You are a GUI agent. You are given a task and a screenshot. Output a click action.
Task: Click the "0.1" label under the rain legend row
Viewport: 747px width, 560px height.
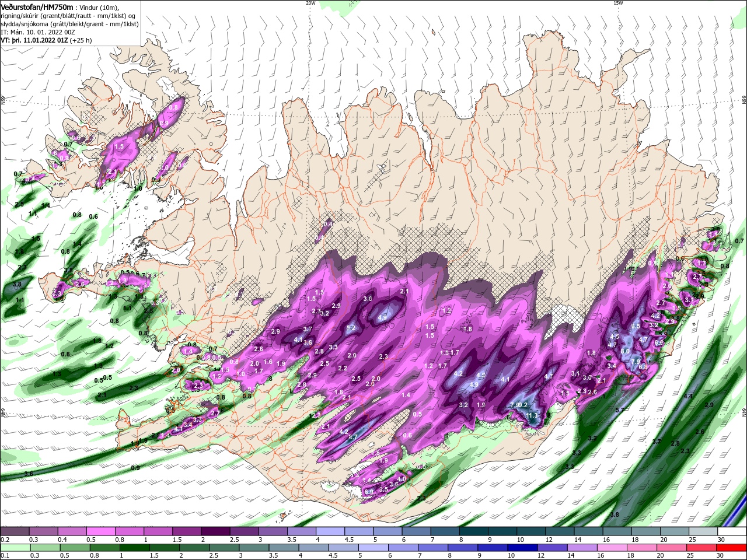(x=5, y=555)
